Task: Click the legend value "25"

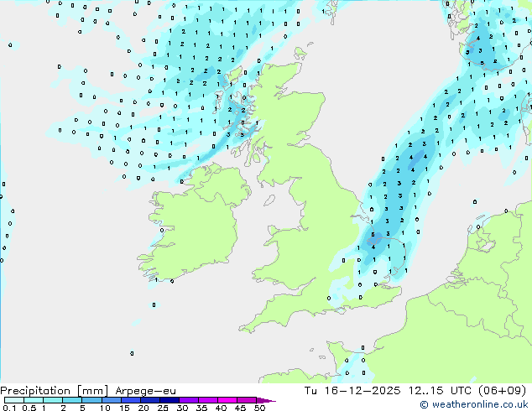Action: (x=163, y=408)
